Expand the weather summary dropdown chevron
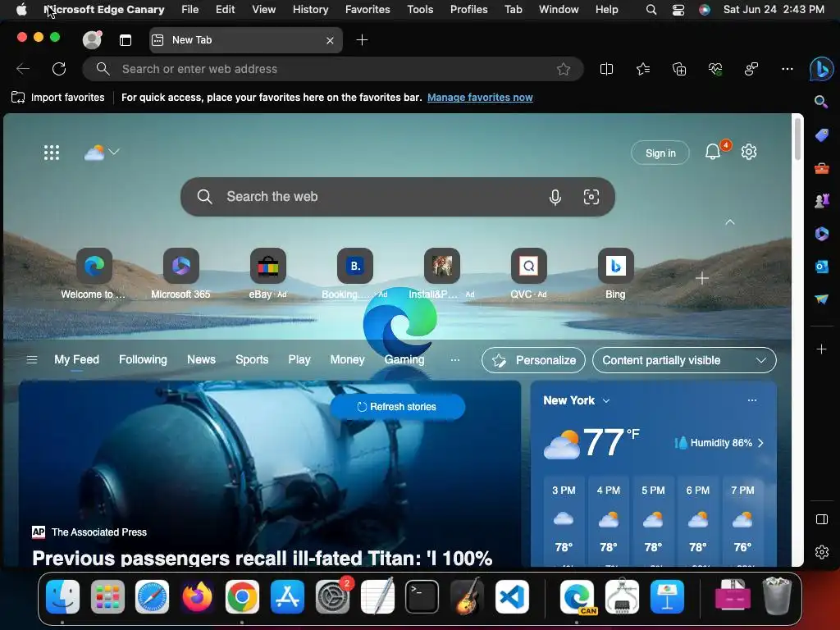 (113, 152)
